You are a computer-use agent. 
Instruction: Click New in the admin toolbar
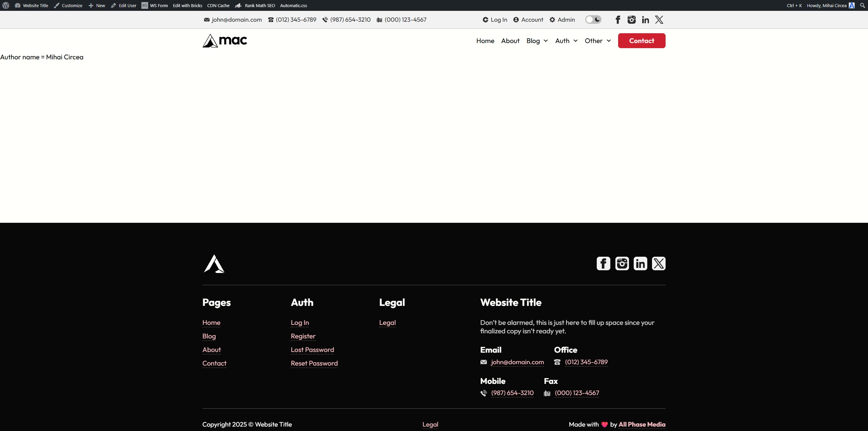(x=97, y=5)
